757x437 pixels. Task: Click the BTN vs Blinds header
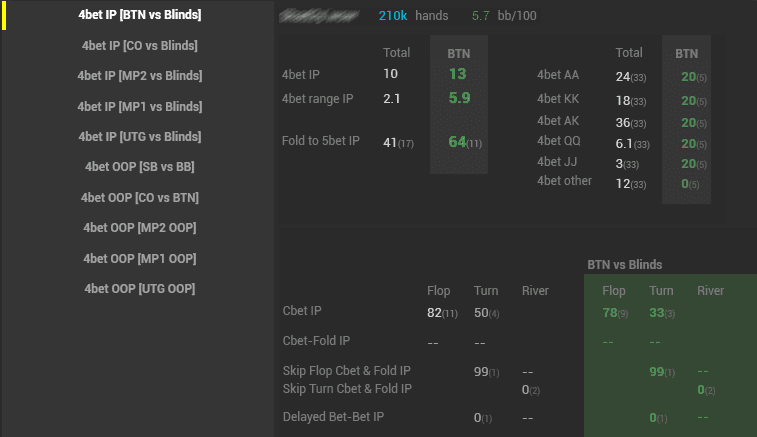coord(624,265)
